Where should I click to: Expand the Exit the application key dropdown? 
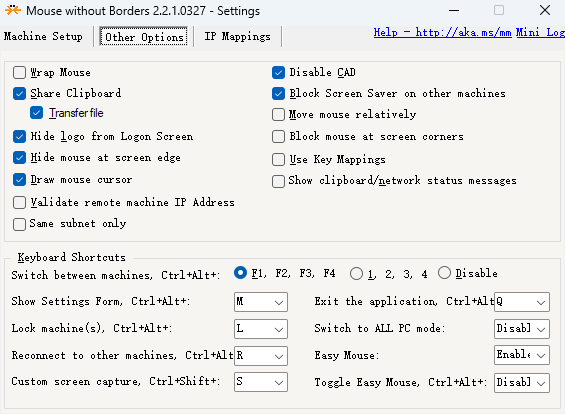(x=522, y=302)
